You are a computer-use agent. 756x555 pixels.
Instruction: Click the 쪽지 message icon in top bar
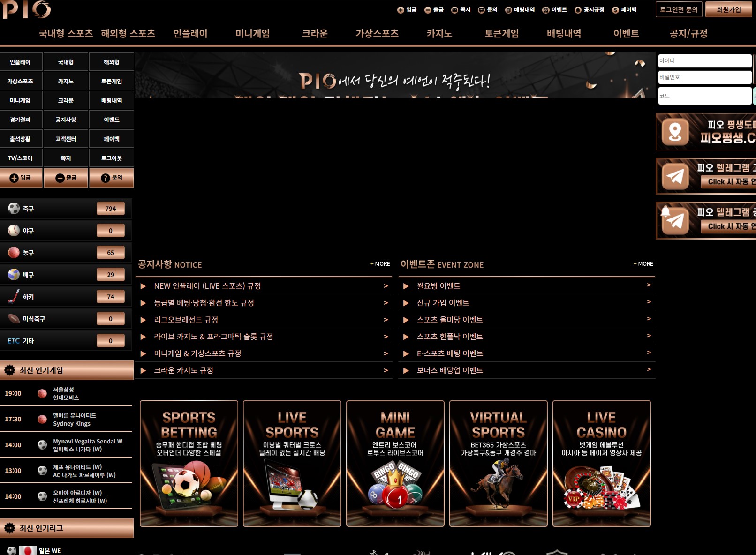pyautogui.click(x=454, y=10)
